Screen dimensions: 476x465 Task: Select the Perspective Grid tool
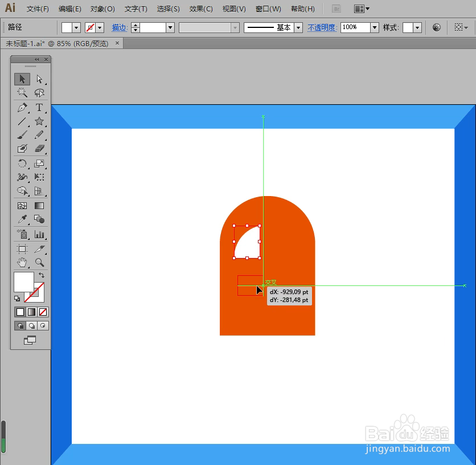pyautogui.click(x=39, y=191)
